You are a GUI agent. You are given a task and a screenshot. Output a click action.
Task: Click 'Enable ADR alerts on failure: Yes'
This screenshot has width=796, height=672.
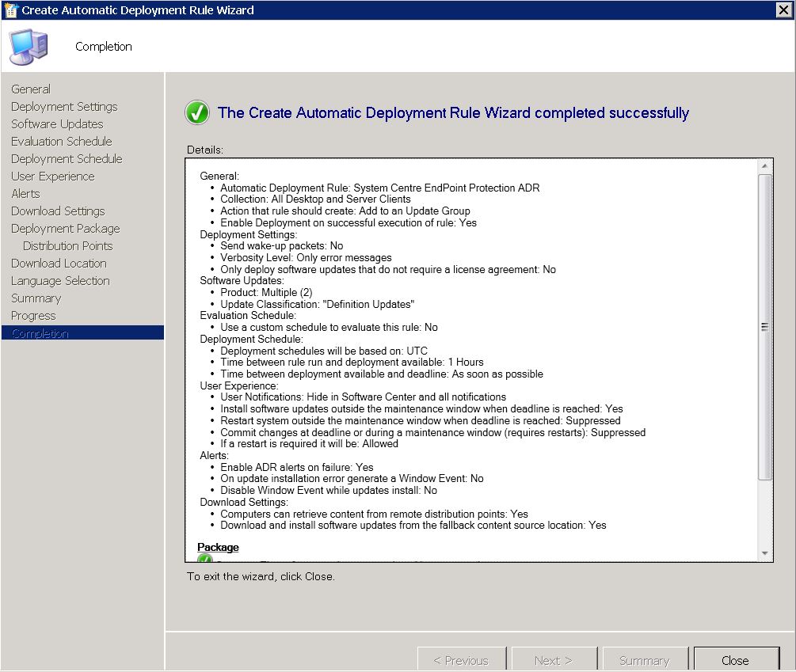coord(297,467)
